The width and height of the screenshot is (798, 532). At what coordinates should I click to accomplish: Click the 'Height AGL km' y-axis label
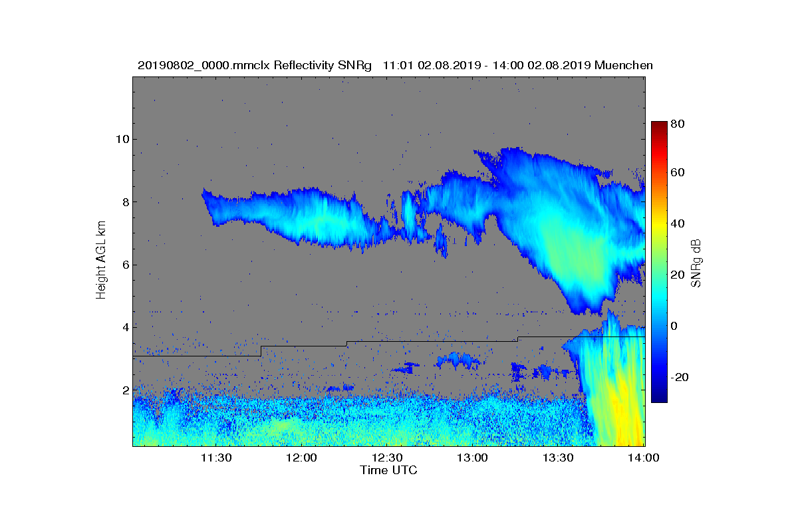[x=101, y=261]
